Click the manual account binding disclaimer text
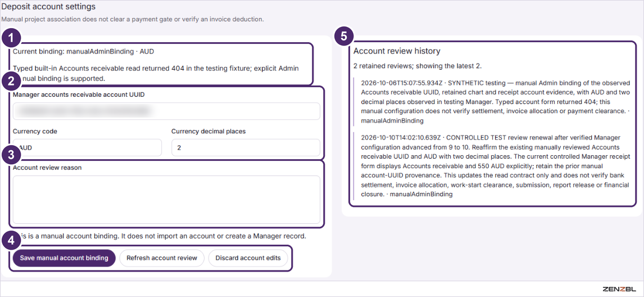Screen dimensions: 644x297 160,236
